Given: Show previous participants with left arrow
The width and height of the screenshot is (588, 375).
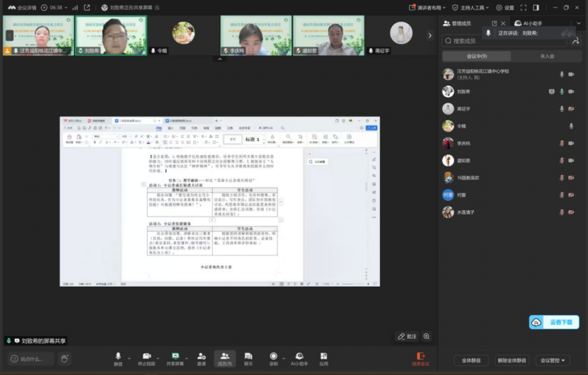Looking at the screenshot, I should 10,35.
